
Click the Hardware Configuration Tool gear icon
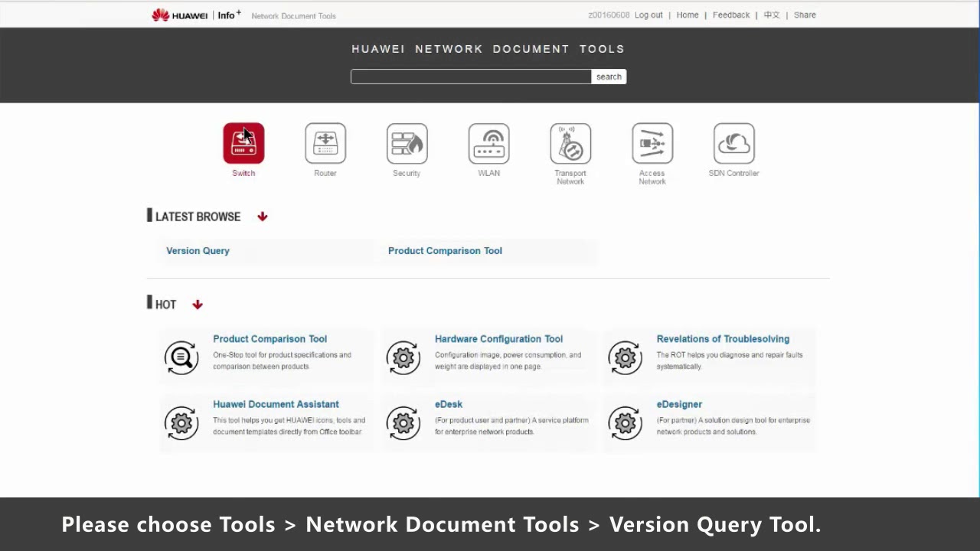click(x=403, y=357)
